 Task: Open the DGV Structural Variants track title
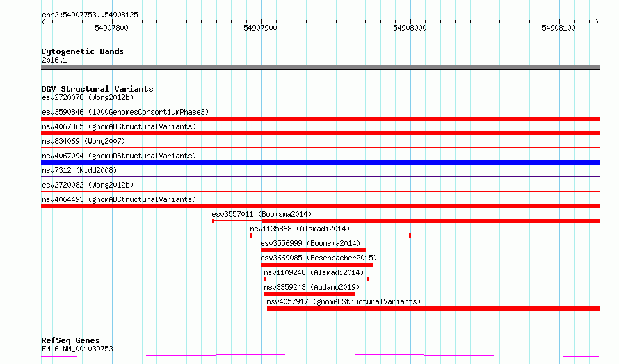click(x=97, y=89)
